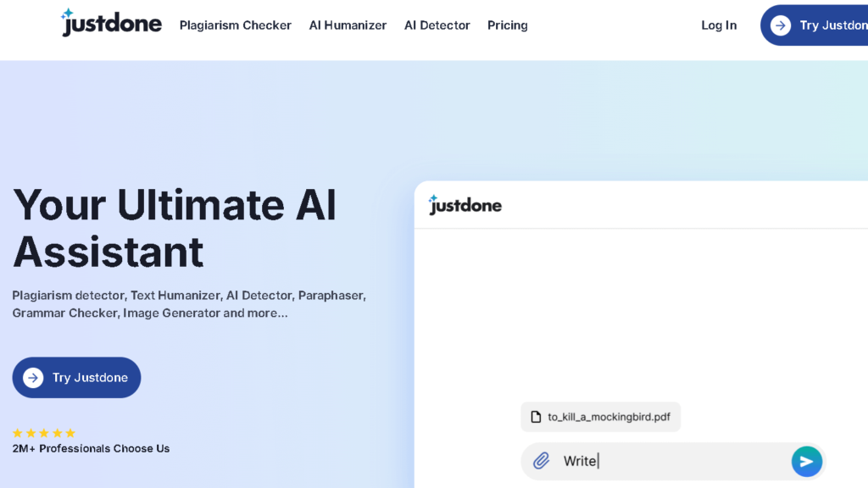
Task: Open the Pricing page
Action: [507, 25]
